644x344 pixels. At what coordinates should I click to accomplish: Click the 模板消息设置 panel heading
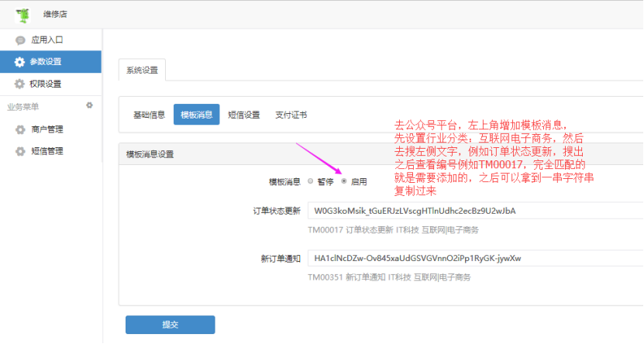click(x=150, y=154)
